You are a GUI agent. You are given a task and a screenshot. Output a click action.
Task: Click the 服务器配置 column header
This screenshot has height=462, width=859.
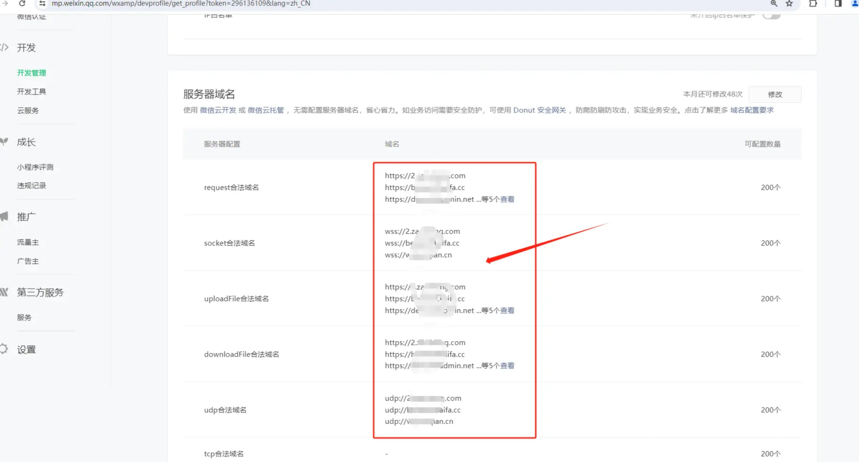[222, 144]
